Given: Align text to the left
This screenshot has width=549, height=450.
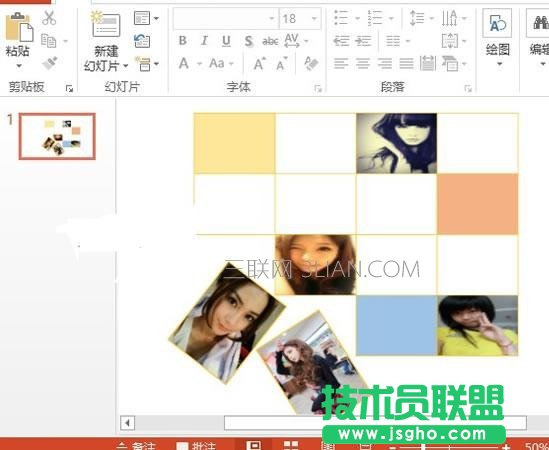Looking at the screenshot, I should [x=341, y=64].
